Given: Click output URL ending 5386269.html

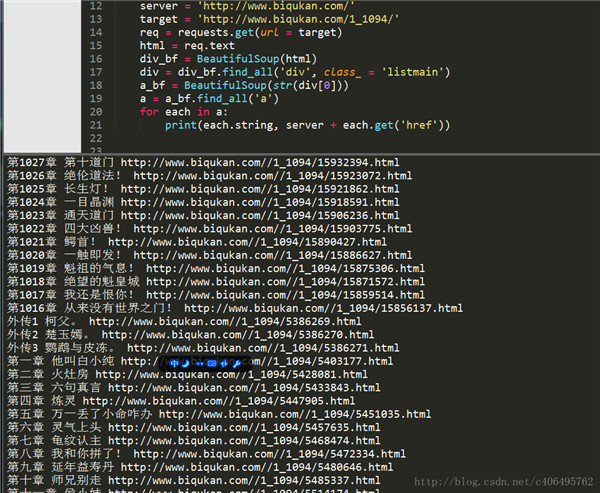Looking at the screenshot, I should click(225, 322).
